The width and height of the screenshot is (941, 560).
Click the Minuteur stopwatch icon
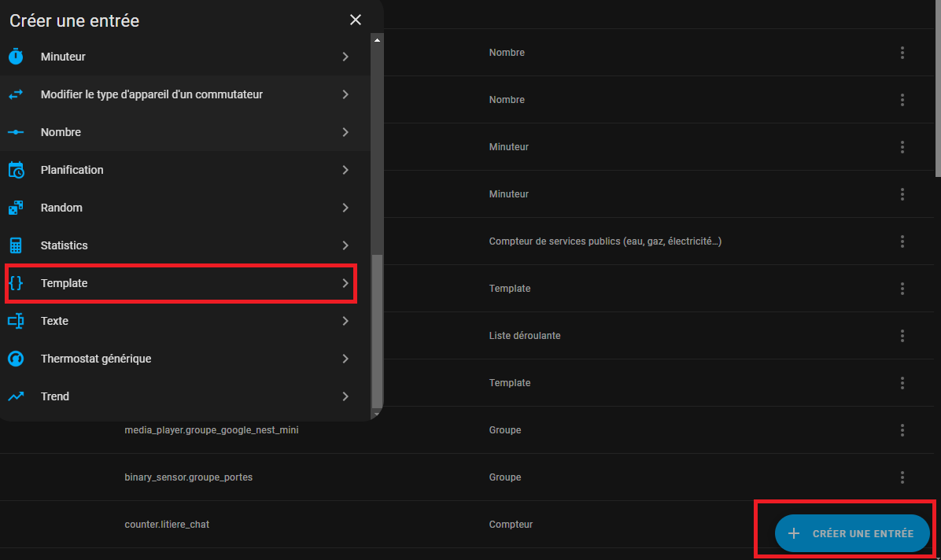point(17,57)
